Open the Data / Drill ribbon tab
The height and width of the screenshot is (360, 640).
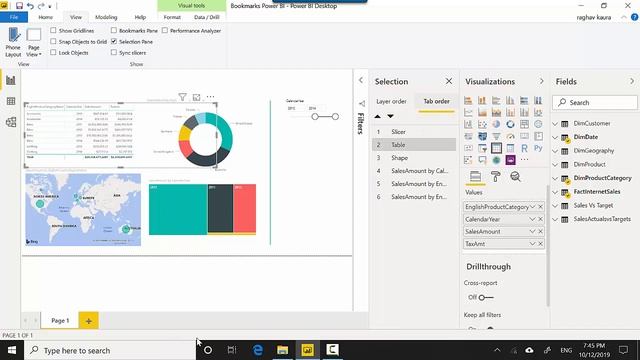207,17
